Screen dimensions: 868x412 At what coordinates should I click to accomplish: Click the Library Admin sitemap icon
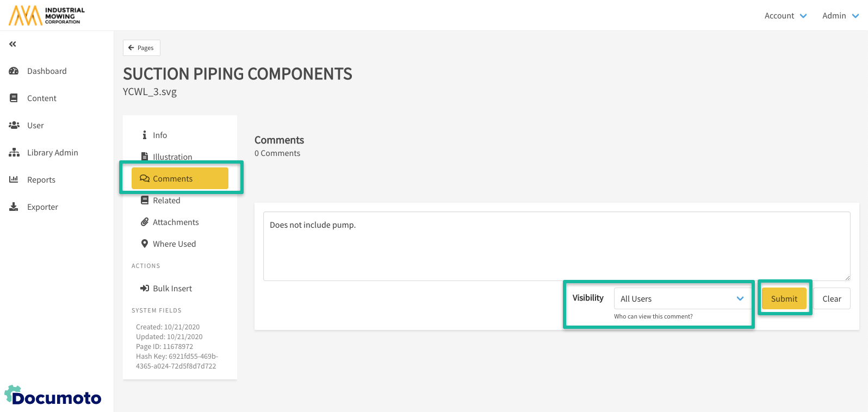tap(14, 153)
